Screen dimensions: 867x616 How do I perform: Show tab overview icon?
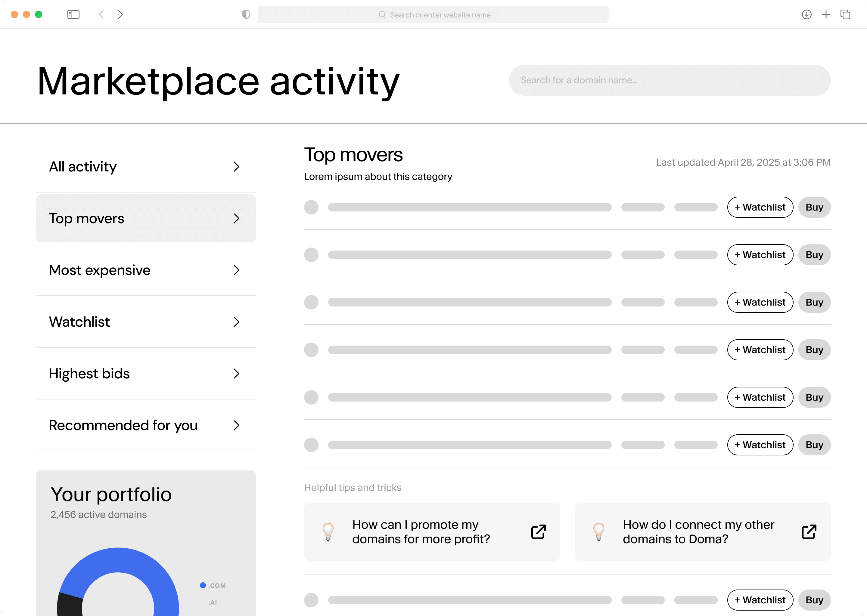click(x=845, y=14)
